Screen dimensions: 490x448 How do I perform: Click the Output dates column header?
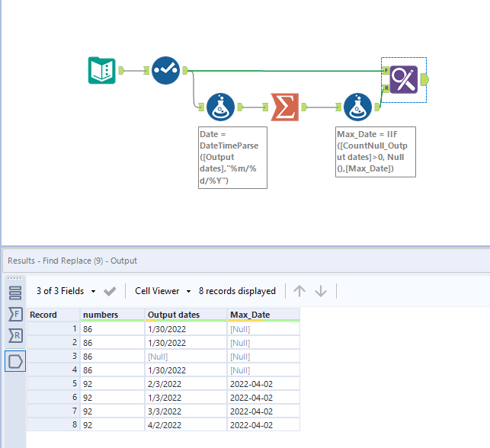pyautogui.click(x=186, y=315)
